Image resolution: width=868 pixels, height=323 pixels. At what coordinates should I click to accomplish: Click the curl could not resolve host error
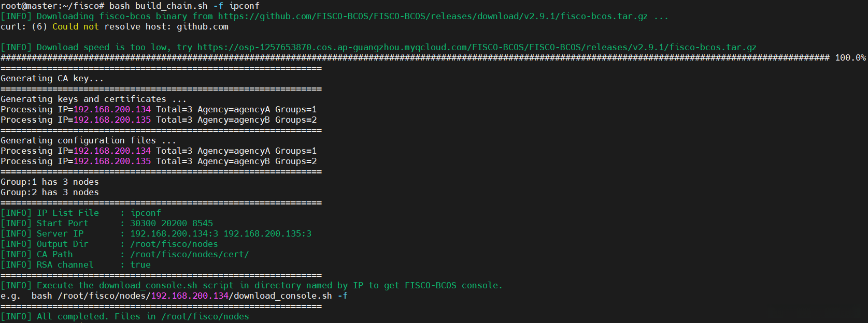click(114, 26)
